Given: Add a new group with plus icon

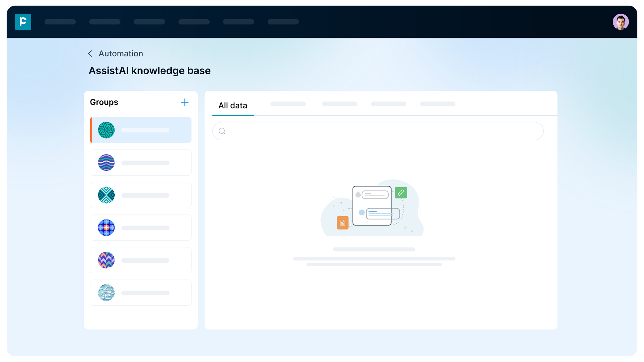Looking at the screenshot, I should pyautogui.click(x=185, y=102).
